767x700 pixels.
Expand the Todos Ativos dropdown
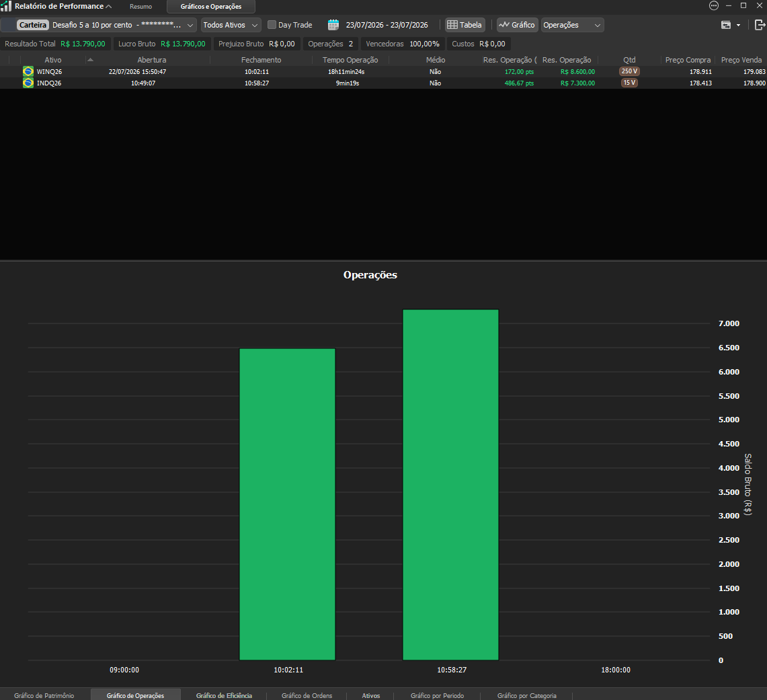(231, 25)
